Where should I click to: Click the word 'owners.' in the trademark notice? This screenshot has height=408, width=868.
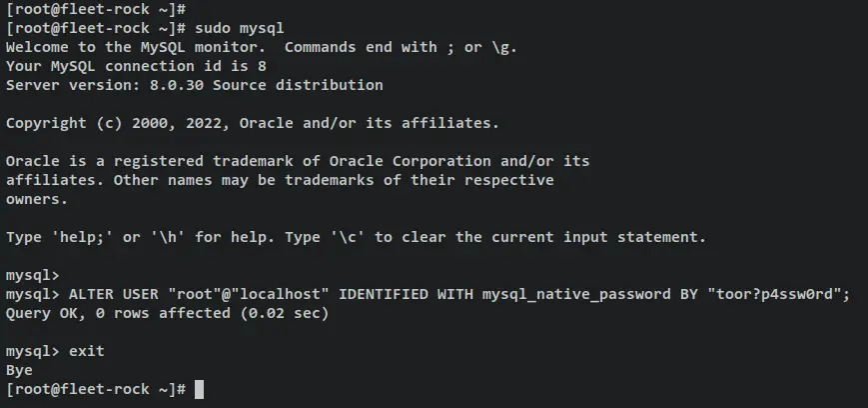[37, 199]
